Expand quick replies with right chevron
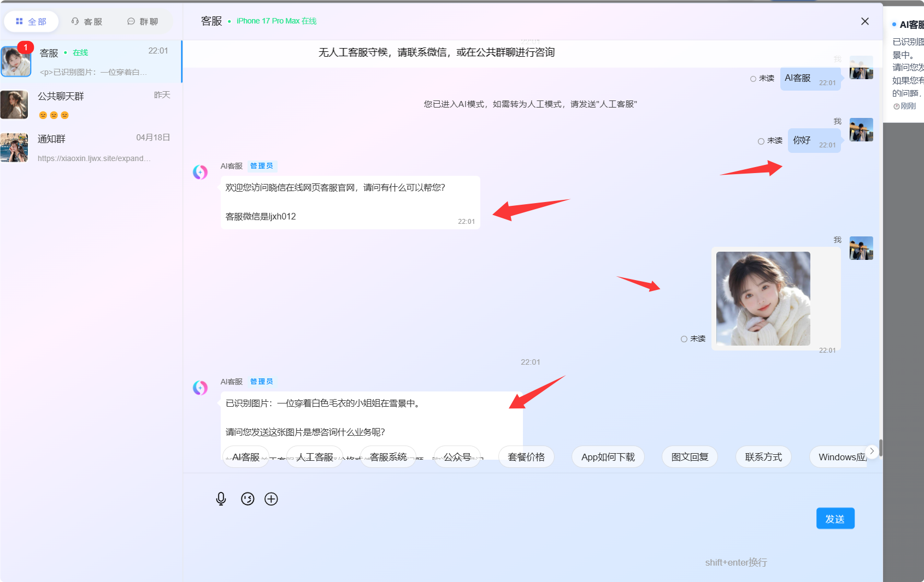Viewport: 924px width, 582px height. (872, 451)
